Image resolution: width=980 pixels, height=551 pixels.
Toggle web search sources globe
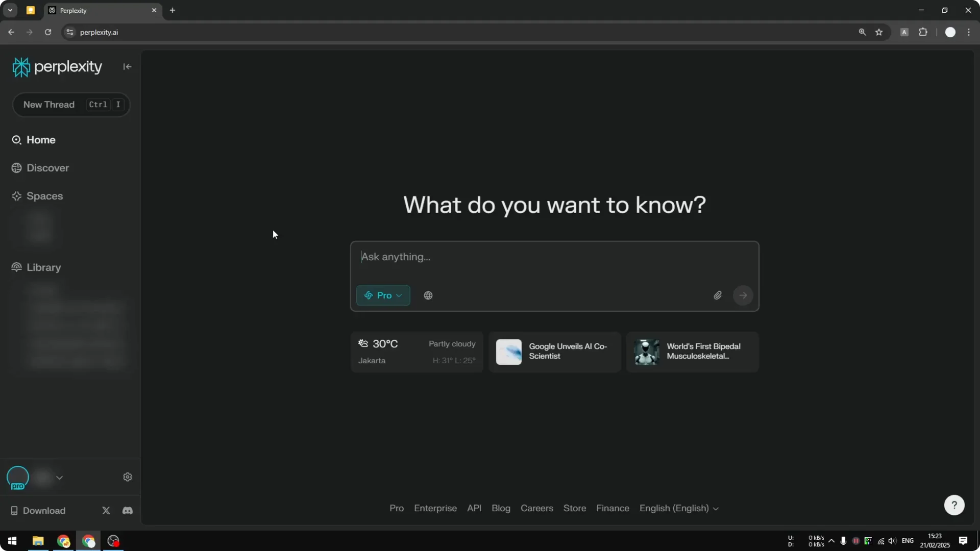pyautogui.click(x=428, y=295)
